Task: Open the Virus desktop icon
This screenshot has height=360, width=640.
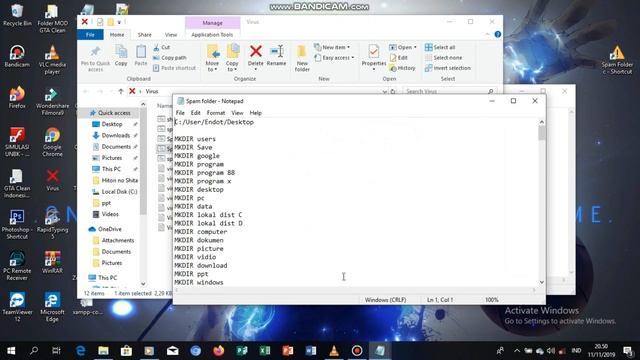Action: 52,180
